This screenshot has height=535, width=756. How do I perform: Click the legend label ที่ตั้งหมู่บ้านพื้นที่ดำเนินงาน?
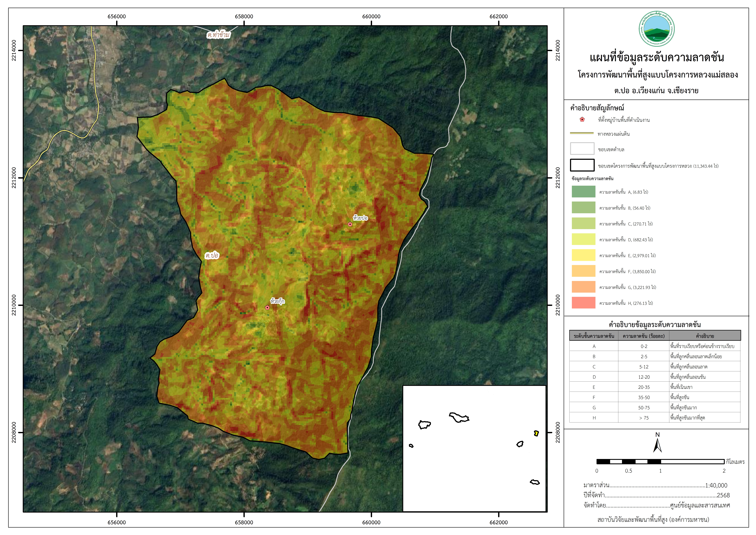[x=624, y=120]
